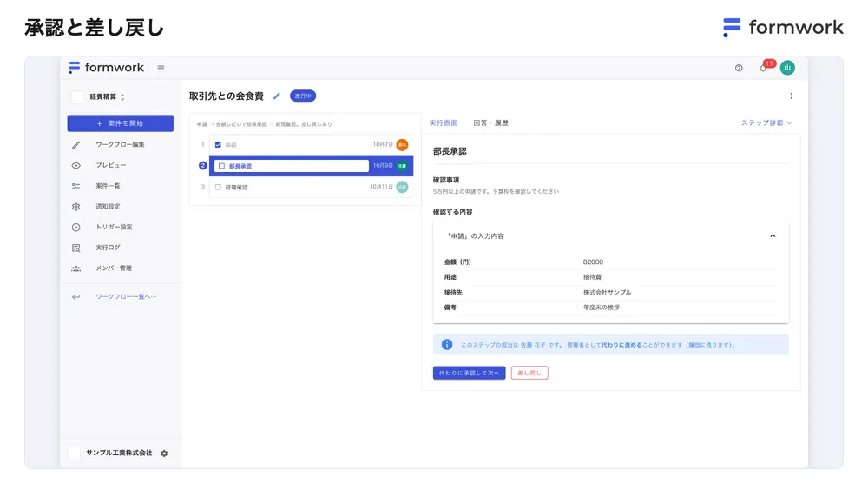Open プレビュー in the sidebar
The image size is (868, 490).
pos(111,165)
